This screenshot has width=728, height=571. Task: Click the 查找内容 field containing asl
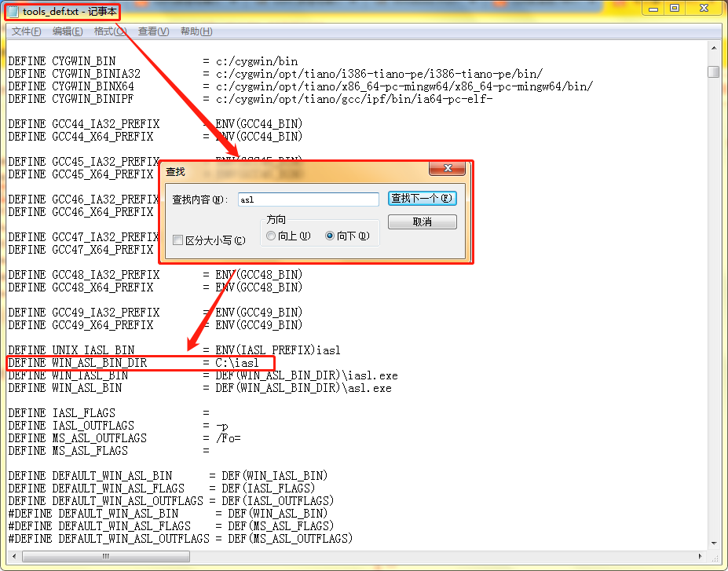(x=308, y=199)
